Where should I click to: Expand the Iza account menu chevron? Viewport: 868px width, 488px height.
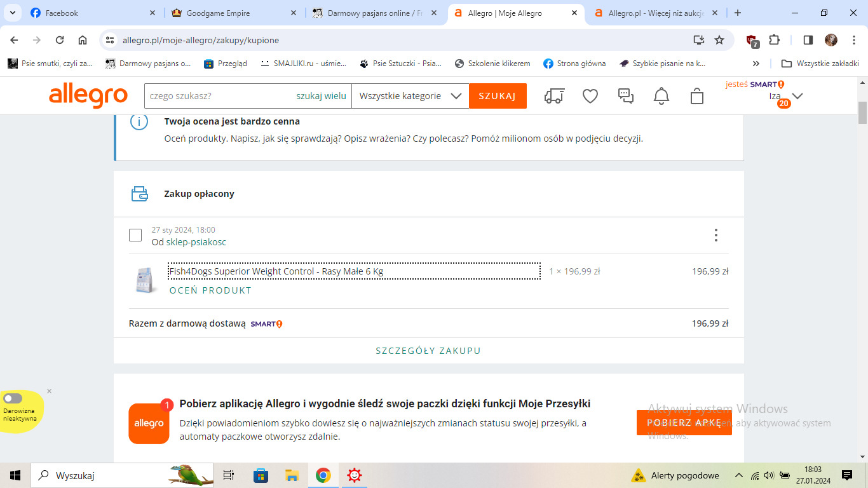(x=797, y=96)
